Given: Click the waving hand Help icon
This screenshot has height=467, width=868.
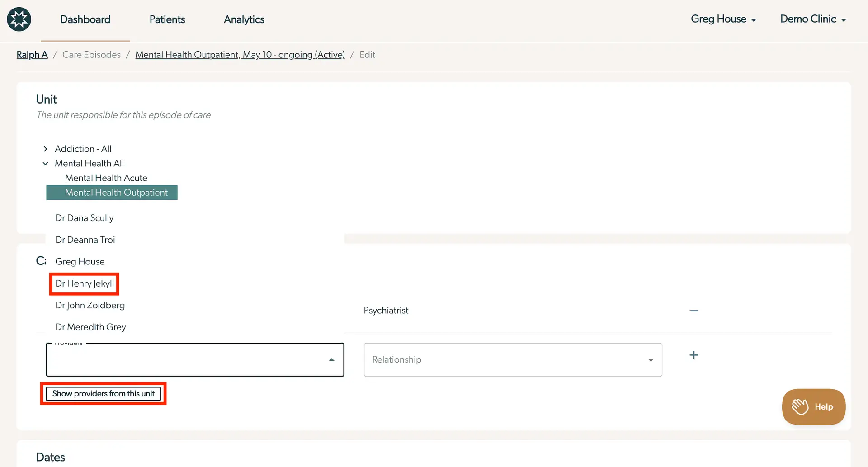Looking at the screenshot, I should tap(800, 406).
